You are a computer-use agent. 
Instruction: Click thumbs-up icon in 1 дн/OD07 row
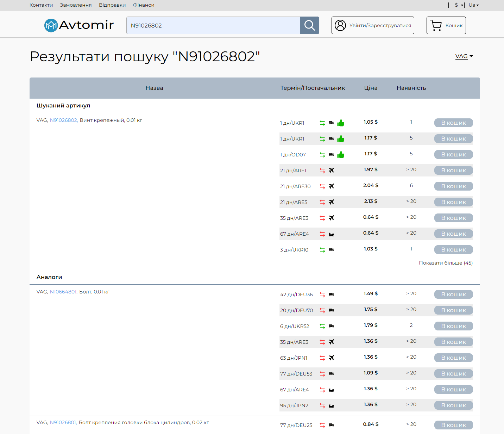click(x=341, y=155)
